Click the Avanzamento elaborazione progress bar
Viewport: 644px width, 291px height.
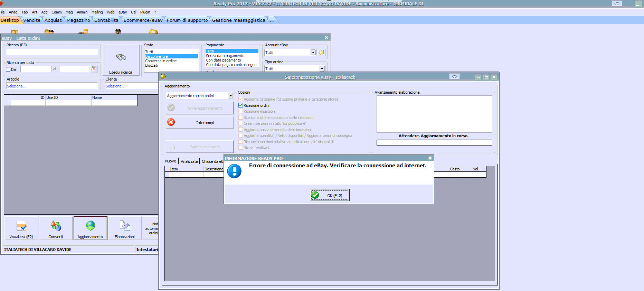pyautogui.click(x=434, y=142)
